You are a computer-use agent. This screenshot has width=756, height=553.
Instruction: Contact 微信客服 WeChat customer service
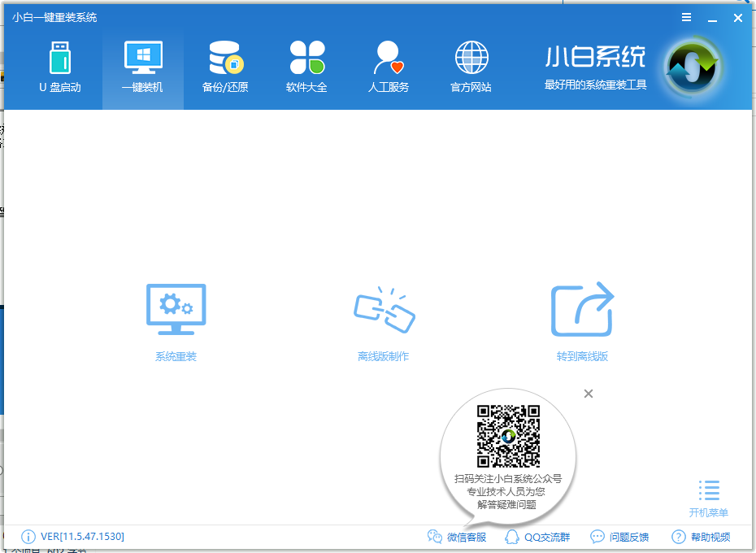click(x=456, y=537)
